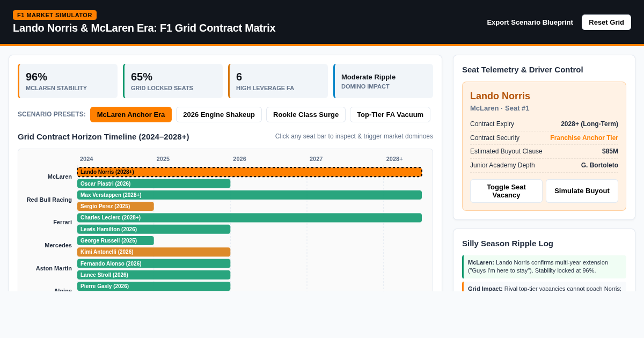This screenshot has height=338, width=644.
Task: Click the 2024 timeline year header
Action: tap(86, 159)
